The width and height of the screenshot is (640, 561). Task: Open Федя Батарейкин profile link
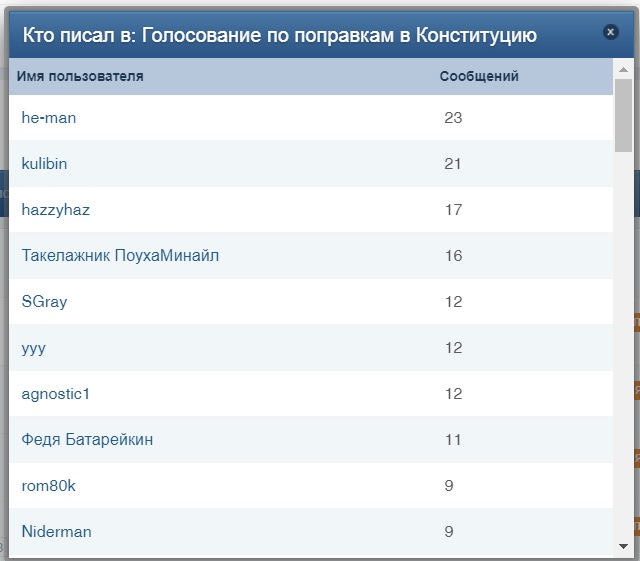pos(87,440)
